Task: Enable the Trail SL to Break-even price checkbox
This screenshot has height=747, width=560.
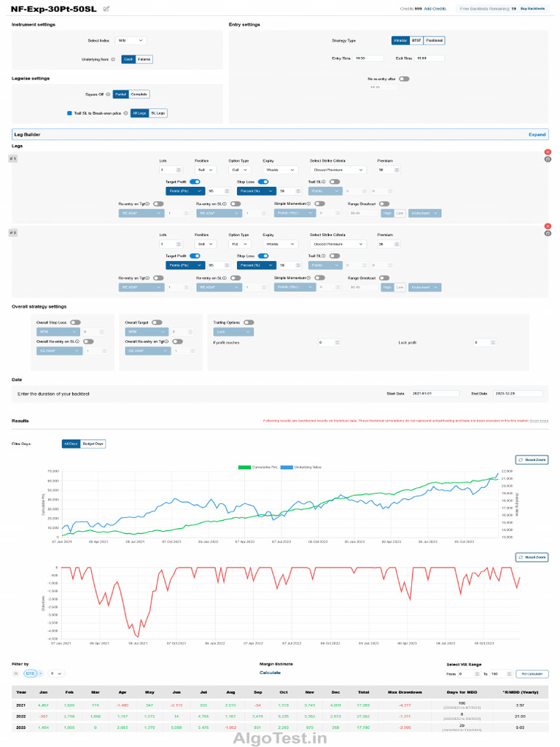Action: pyautogui.click(x=69, y=113)
